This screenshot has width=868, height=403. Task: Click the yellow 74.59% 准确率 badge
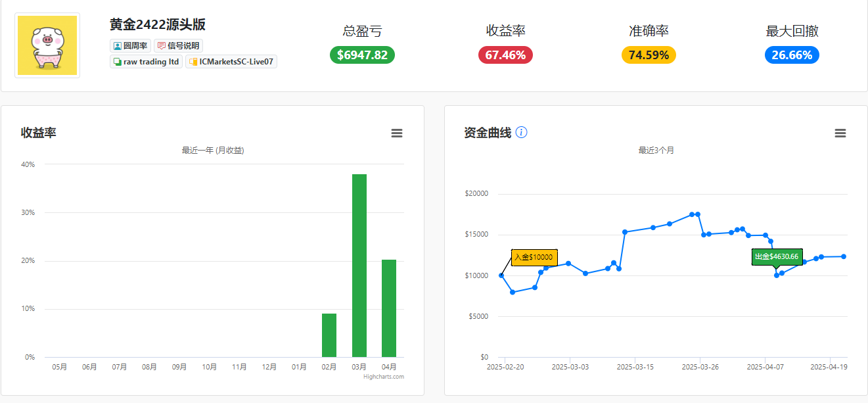649,55
